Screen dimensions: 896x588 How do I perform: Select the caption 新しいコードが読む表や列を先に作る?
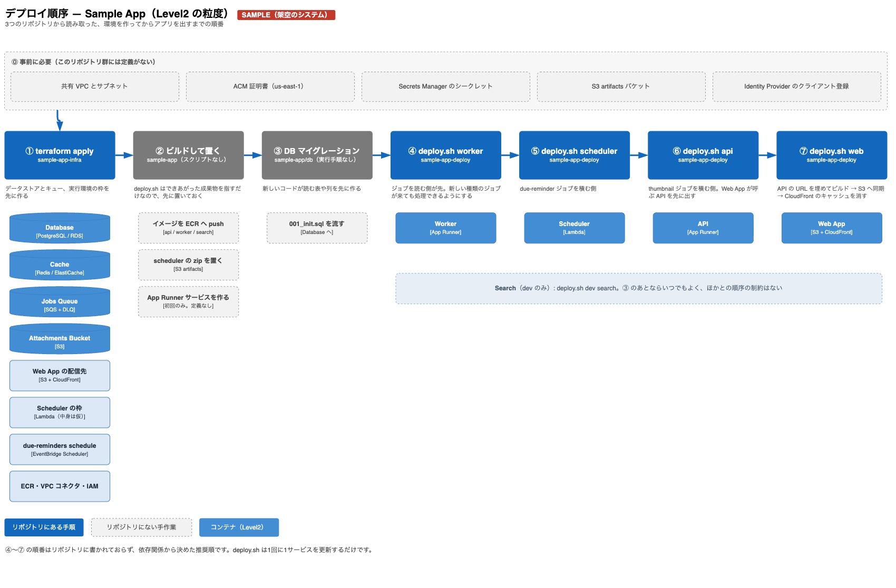pyautogui.click(x=311, y=189)
